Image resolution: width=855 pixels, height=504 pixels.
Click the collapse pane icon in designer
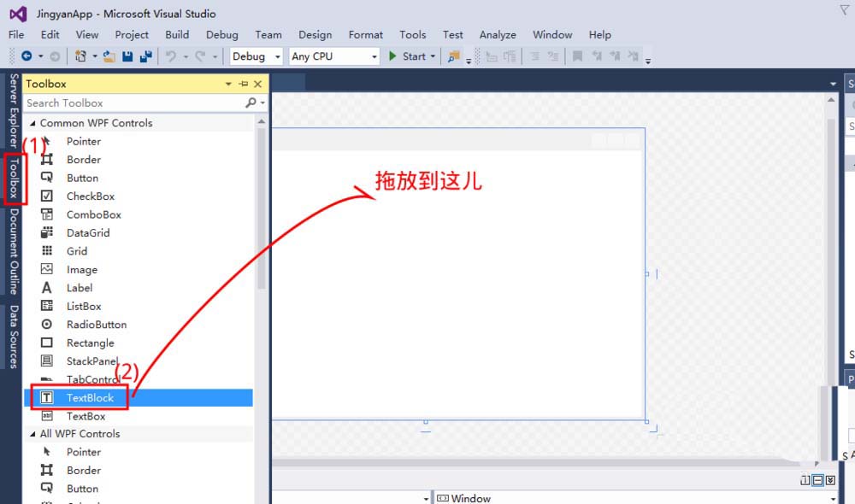point(830,480)
